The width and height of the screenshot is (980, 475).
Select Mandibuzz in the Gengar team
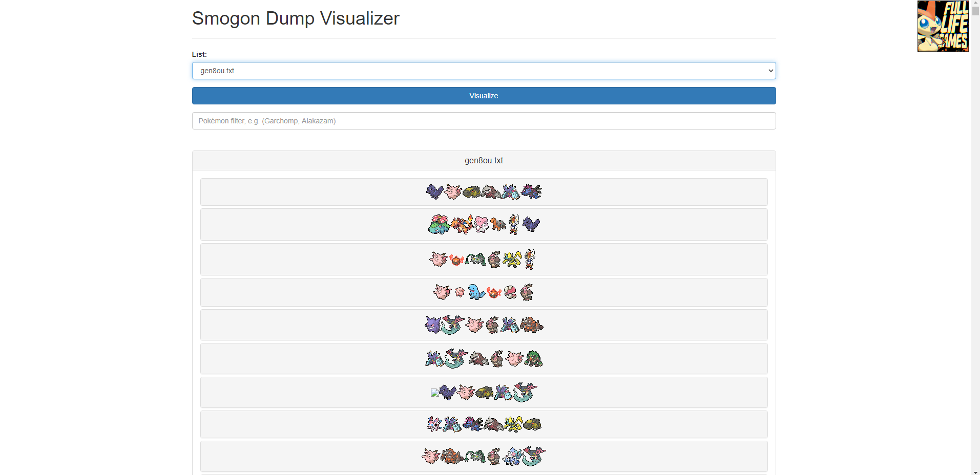coord(492,325)
